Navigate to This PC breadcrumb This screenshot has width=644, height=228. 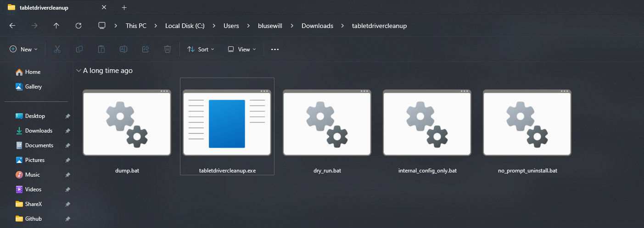point(136,26)
